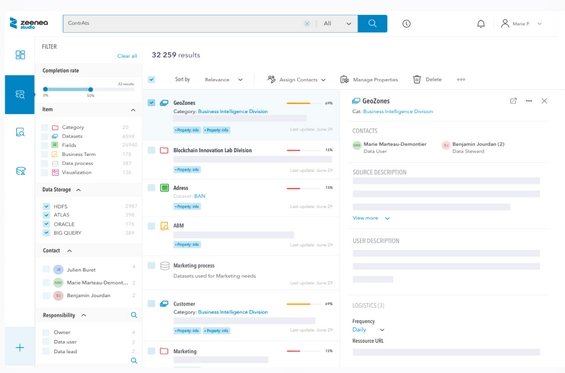The width and height of the screenshot is (565, 373).
Task: Click the Blockchain Innovation Lab category icon
Action: 164,150
